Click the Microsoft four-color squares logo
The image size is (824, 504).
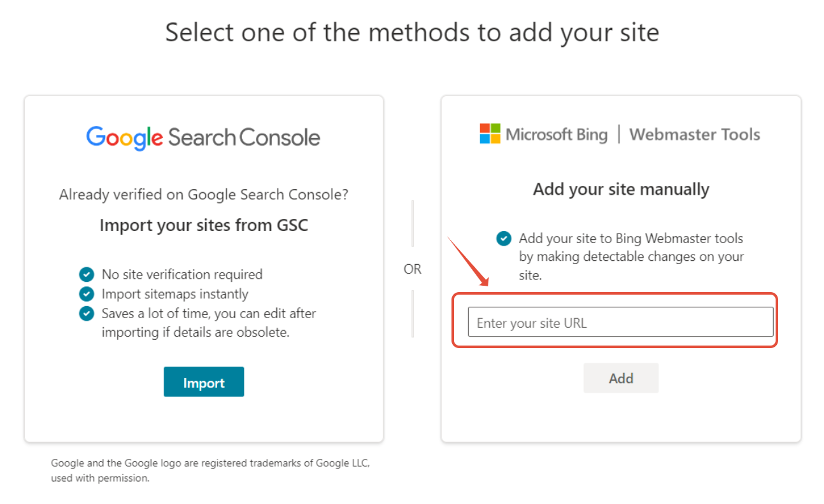point(490,134)
